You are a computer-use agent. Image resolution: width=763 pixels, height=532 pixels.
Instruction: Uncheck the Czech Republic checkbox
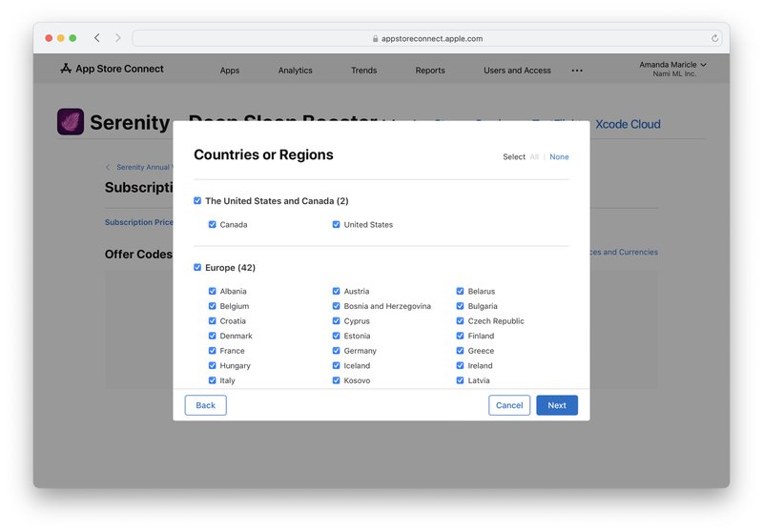click(460, 320)
